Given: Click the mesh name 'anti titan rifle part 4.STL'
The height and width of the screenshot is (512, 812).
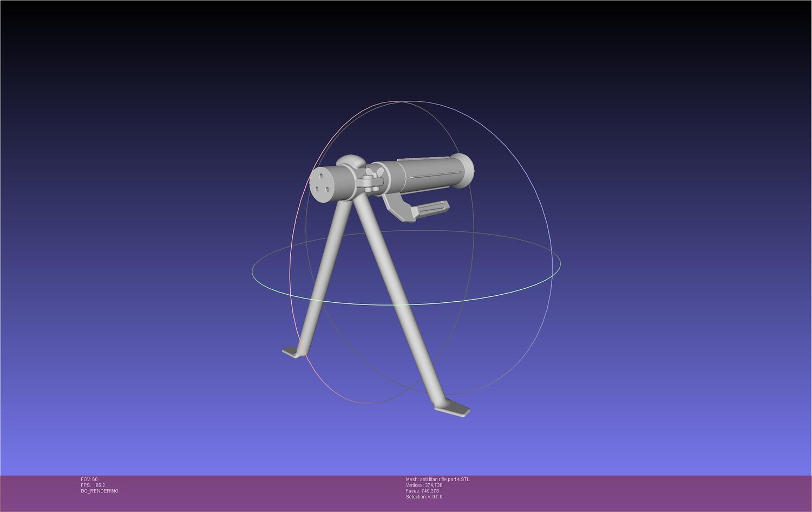Looking at the screenshot, I should coord(438,479).
